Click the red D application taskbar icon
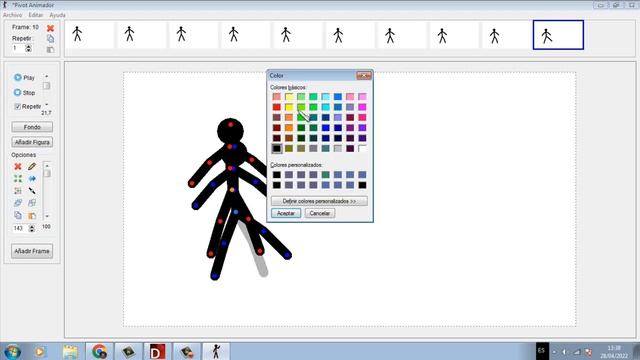 (x=157, y=351)
